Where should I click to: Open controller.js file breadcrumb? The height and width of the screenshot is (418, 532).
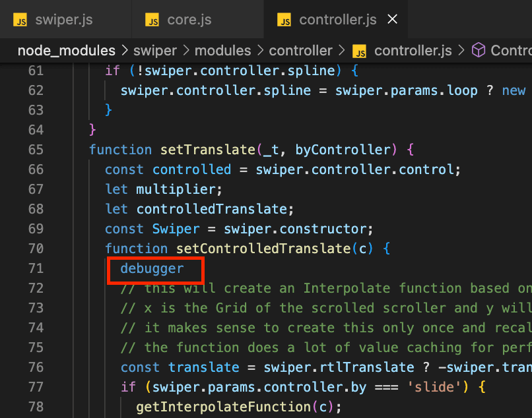413,51
